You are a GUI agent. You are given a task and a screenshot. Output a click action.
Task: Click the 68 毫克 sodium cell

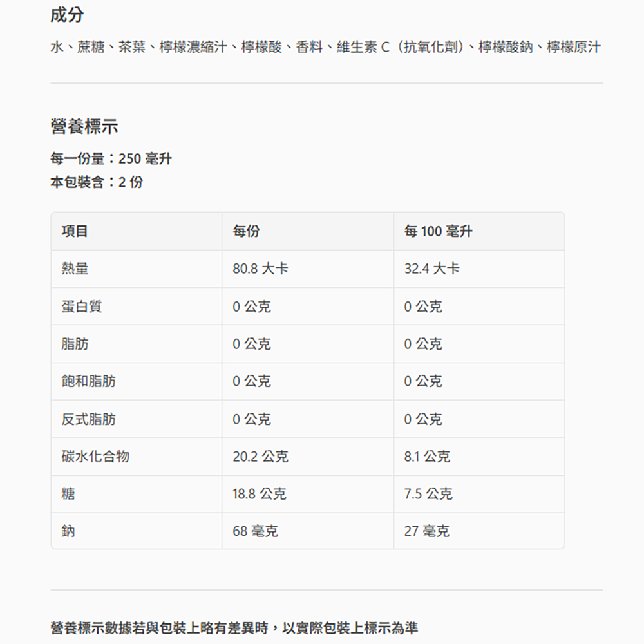255,531
